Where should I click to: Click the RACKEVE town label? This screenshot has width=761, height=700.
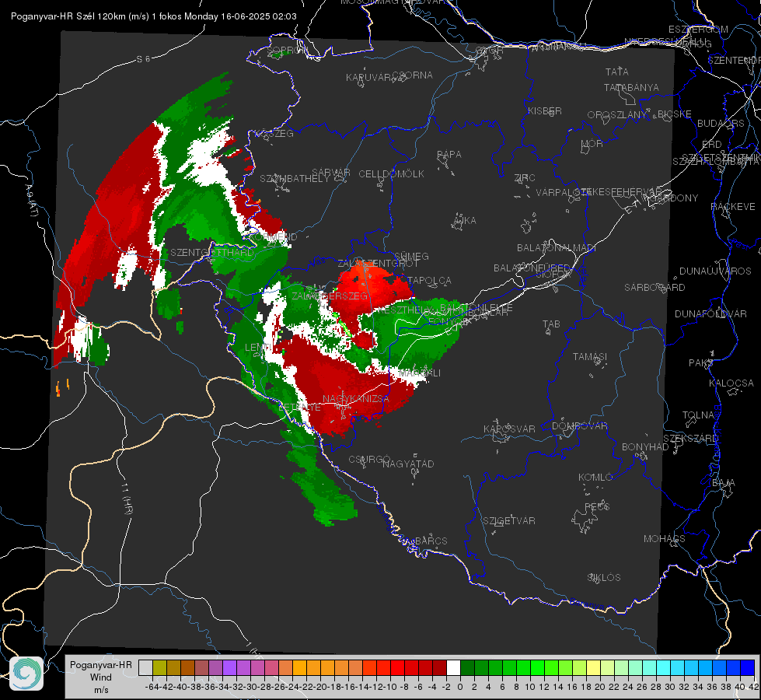(x=733, y=207)
